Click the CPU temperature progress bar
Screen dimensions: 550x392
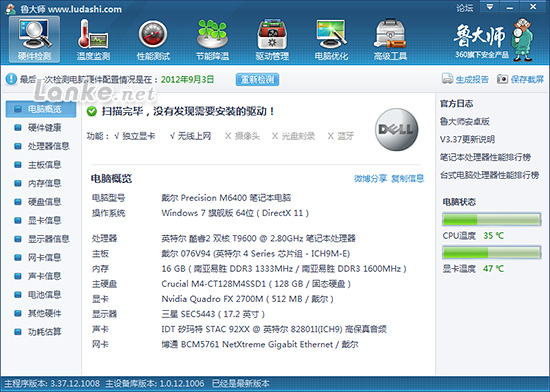click(x=491, y=219)
